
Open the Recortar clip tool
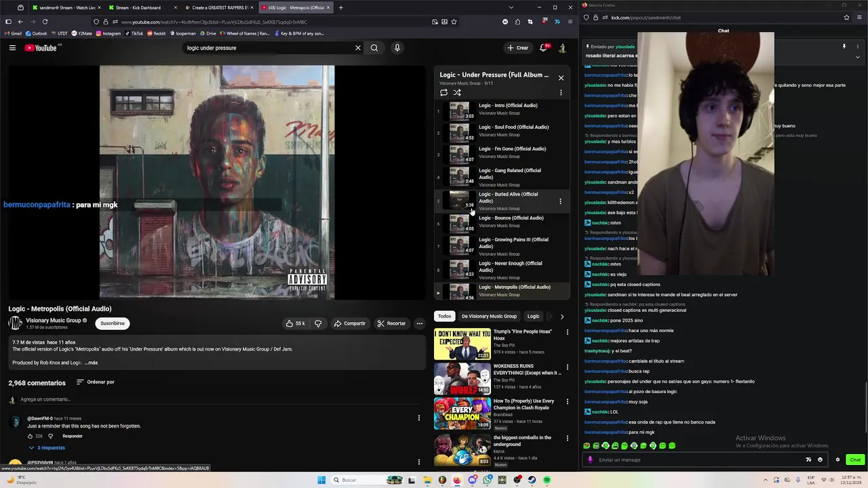391,323
